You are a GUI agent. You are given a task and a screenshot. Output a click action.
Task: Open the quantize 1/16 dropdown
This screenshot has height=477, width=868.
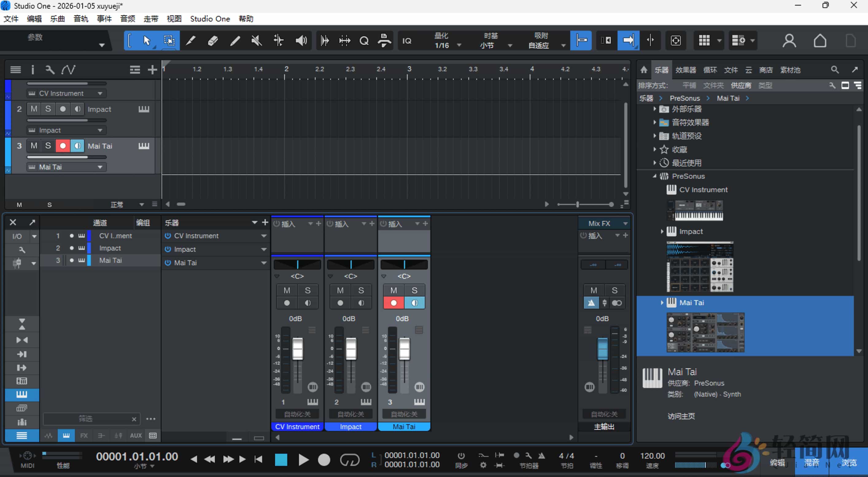459,44
